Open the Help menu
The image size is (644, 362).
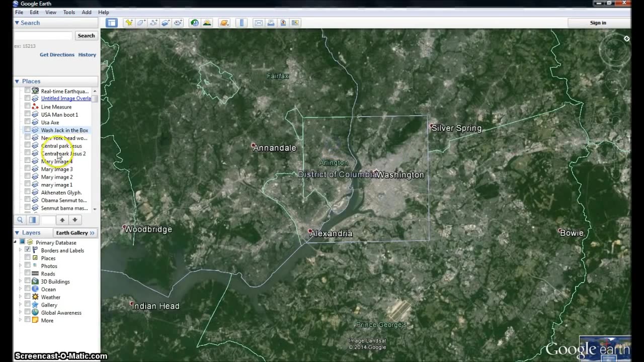pyautogui.click(x=103, y=12)
